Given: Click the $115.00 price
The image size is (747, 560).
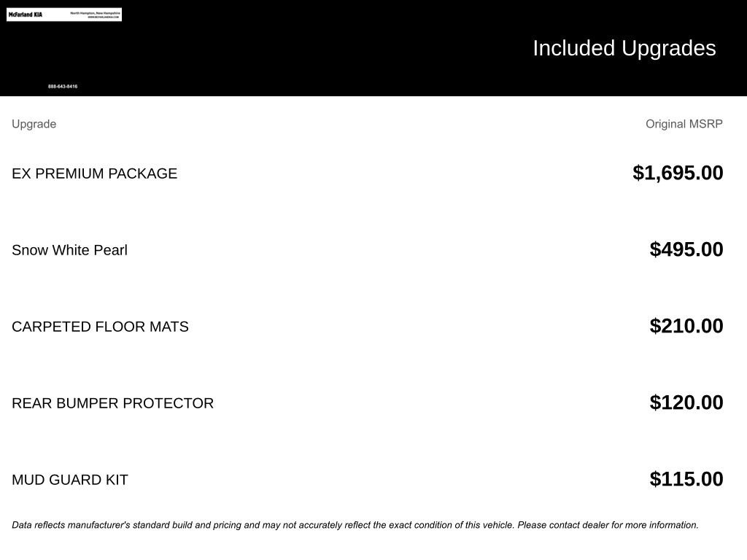Looking at the screenshot, I should tap(686, 479).
